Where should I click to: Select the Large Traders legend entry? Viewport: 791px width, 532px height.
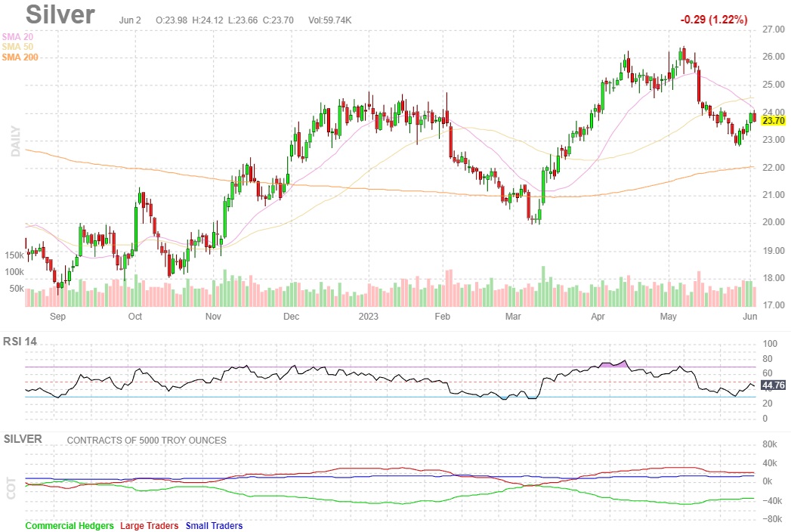click(x=150, y=525)
